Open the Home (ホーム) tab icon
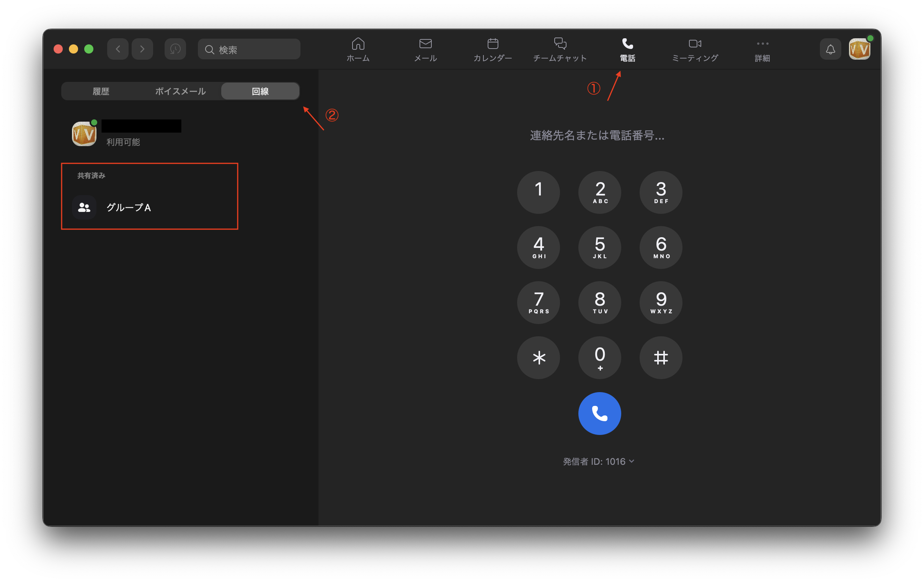 pyautogui.click(x=358, y=44)
